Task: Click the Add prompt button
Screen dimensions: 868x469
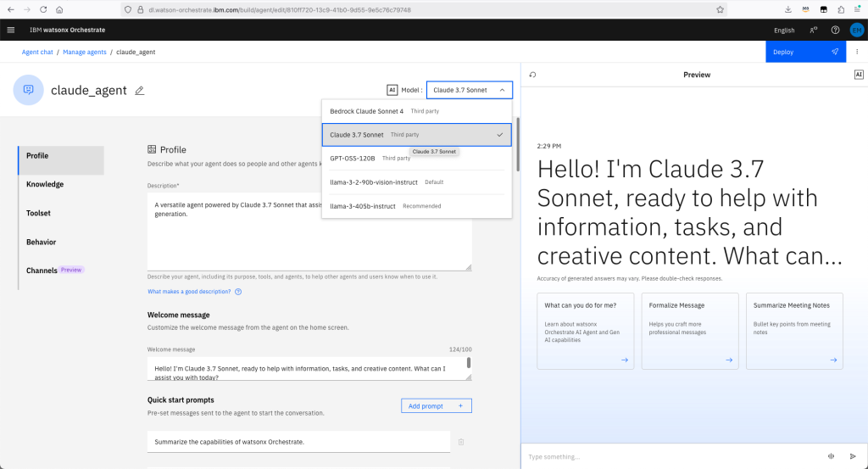Action: [x=437, y=406]
